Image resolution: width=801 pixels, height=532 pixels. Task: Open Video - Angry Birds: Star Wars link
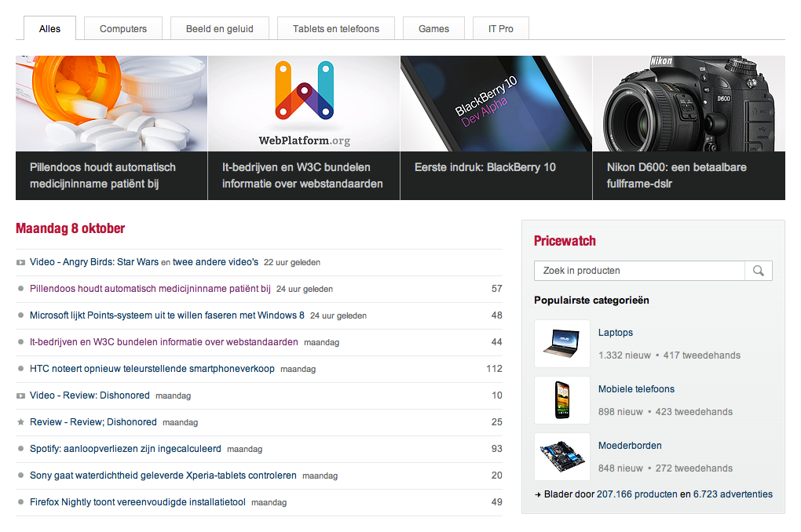tap(94, 262)
